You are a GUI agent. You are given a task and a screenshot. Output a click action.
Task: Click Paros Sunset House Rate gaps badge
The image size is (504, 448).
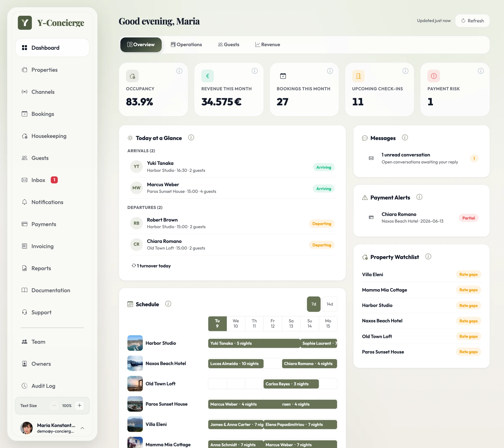point(469,352)
